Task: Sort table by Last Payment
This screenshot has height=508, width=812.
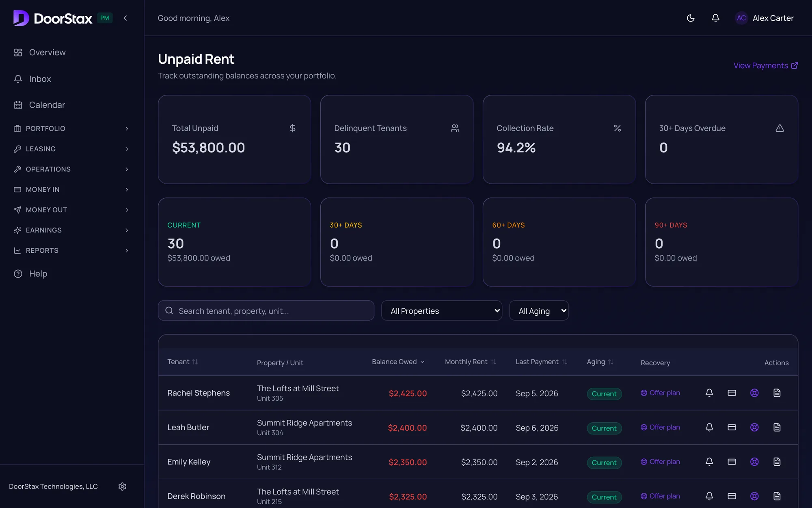Action: tap(542, 362)
